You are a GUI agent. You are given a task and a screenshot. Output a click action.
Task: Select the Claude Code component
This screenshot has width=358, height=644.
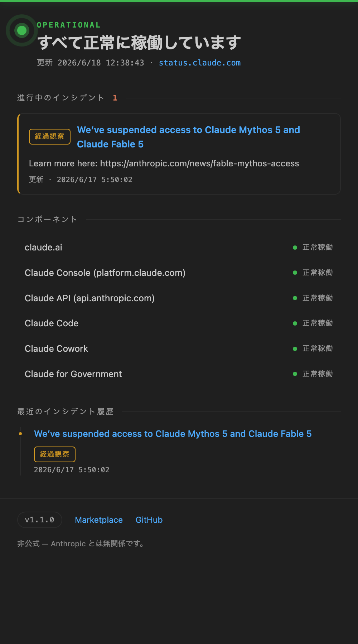[179, 323]
